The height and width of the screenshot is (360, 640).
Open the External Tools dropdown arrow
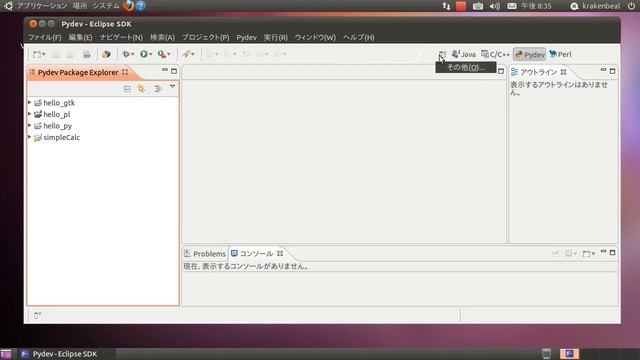pos(169,54)
